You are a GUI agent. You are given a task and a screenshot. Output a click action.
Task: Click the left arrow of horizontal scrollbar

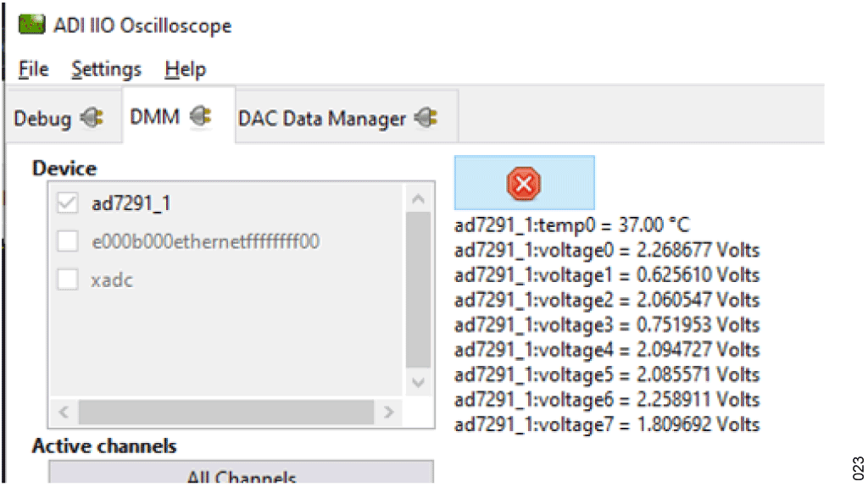point(64,412)
